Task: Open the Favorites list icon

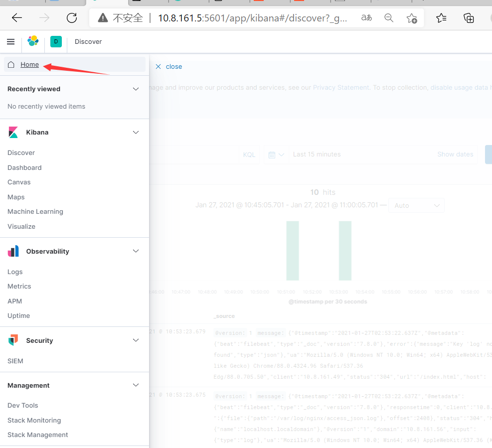Action: tap(441, 18)
